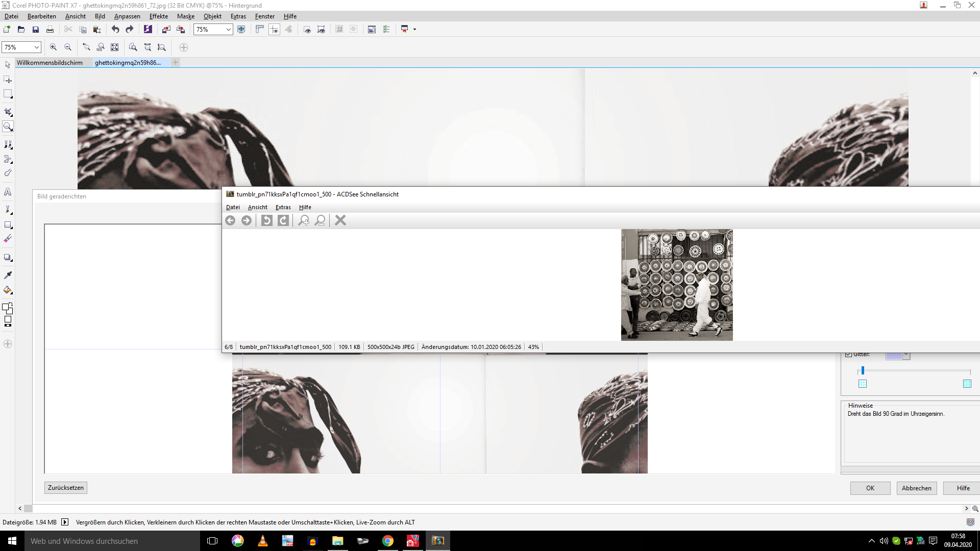Click the Zoom out magnifier icon
The height and width of the screenshot is (551, 980).
point(68,47)
